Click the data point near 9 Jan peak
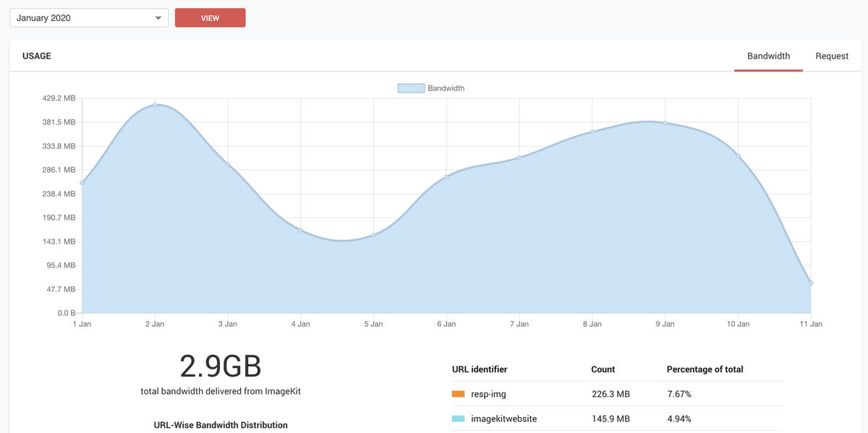Screen dimensions: 868x433 tap(665, 122)
